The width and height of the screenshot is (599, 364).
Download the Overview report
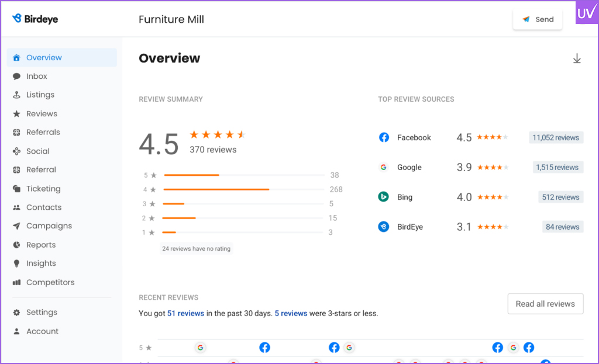577,58
